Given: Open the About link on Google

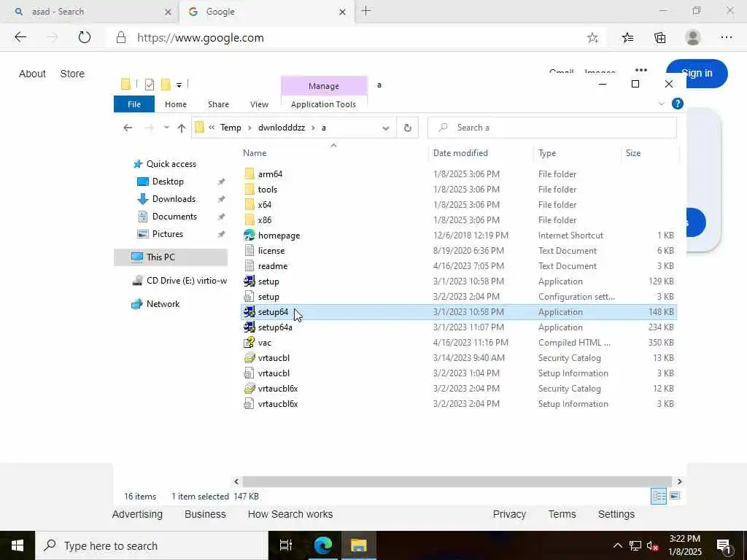Looking at the screenshot, I should click(x=32, y=74).
